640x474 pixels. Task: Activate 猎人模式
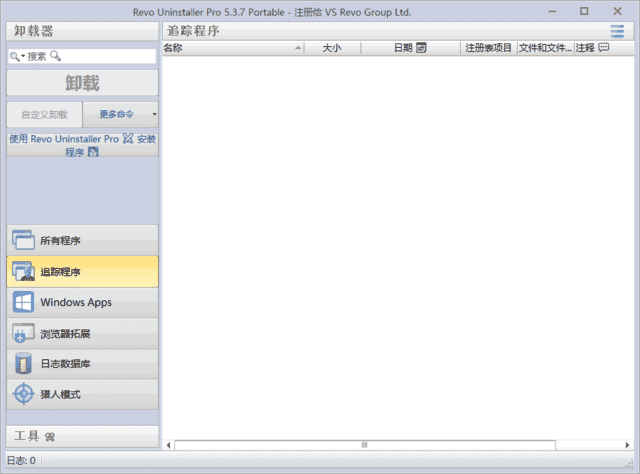pyautogui.click(x=82, y=394)
